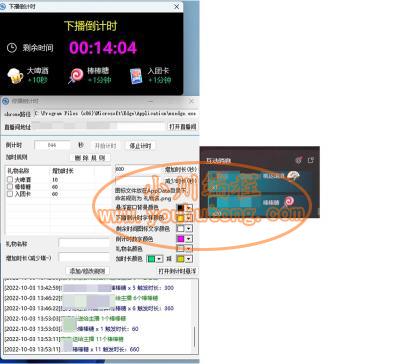Click the 打开直播间 button

click(183, 127)
